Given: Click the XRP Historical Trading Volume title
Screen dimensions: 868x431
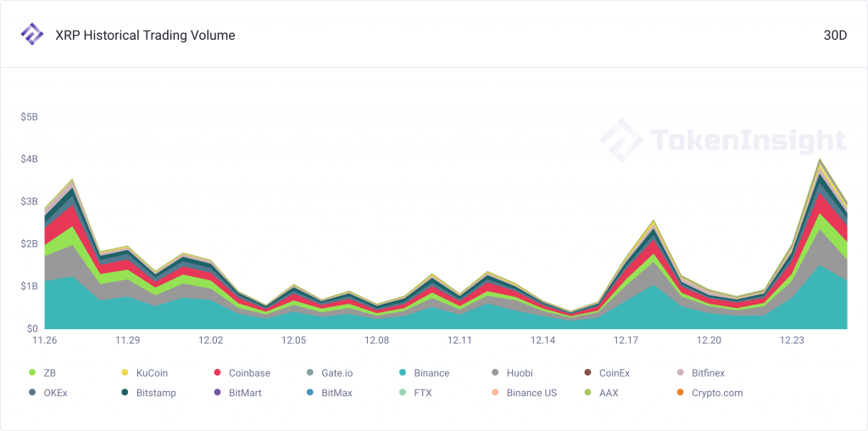Looking at the screenshot, I should pos(145,36).
